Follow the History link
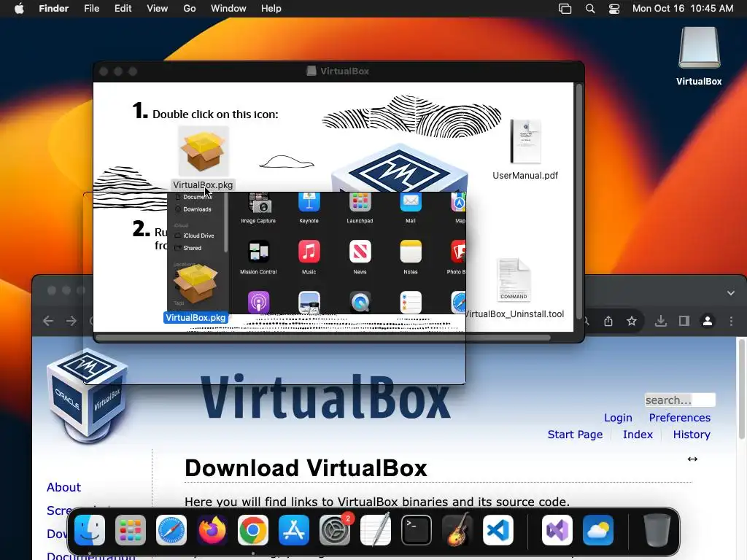The height and width of the screenshot is (560, 747). tap(692, 435)
